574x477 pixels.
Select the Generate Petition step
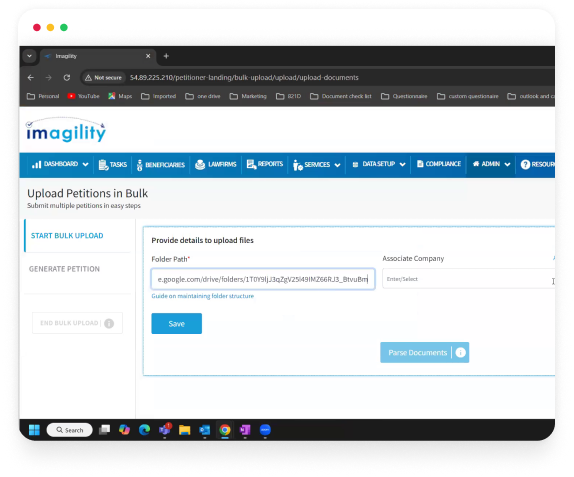point(64,269)
